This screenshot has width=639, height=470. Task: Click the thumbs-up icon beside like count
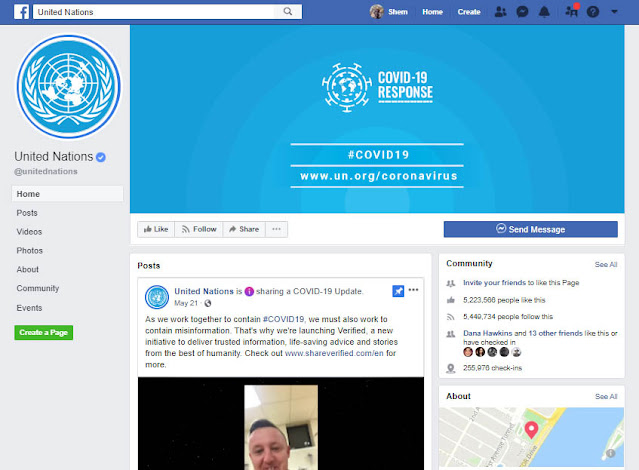pyautogui.click(x=451, y=300)
